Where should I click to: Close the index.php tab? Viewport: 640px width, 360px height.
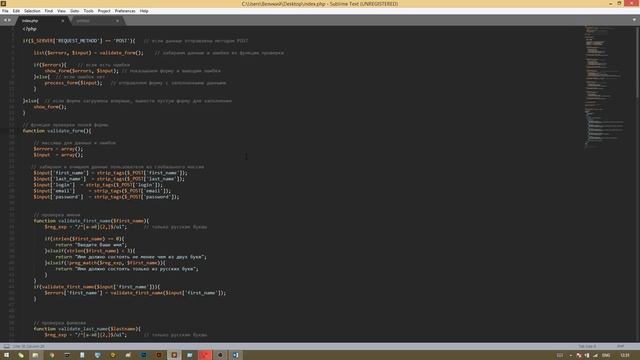(x=62, y=21)
